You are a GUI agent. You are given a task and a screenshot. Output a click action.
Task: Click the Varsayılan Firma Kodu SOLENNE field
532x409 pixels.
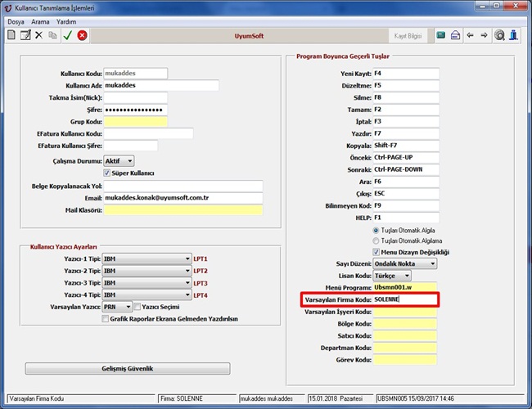pyautogui.click(x=405, y=299)
